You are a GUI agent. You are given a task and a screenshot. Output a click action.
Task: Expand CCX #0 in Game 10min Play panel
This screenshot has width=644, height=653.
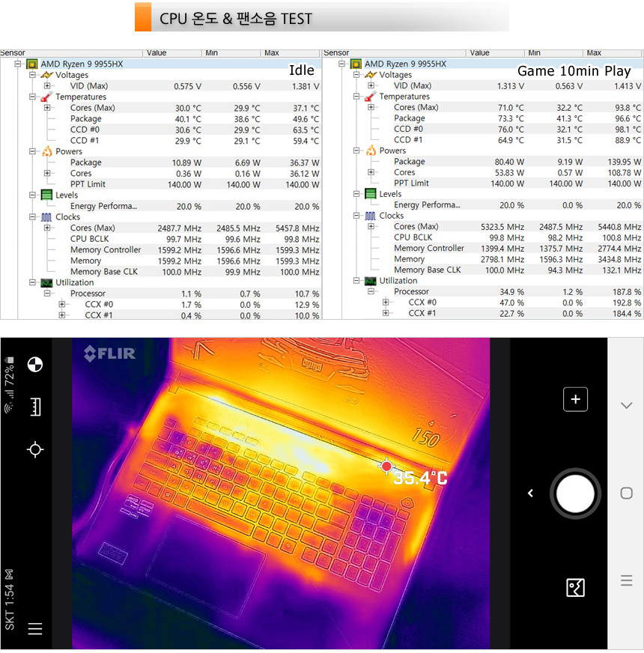pos(386,303)
